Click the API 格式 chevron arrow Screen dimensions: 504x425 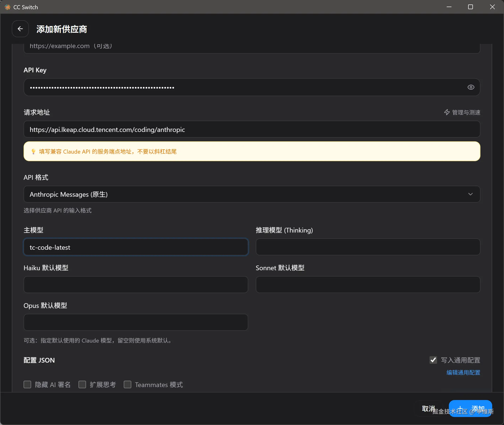pos(470,194)
